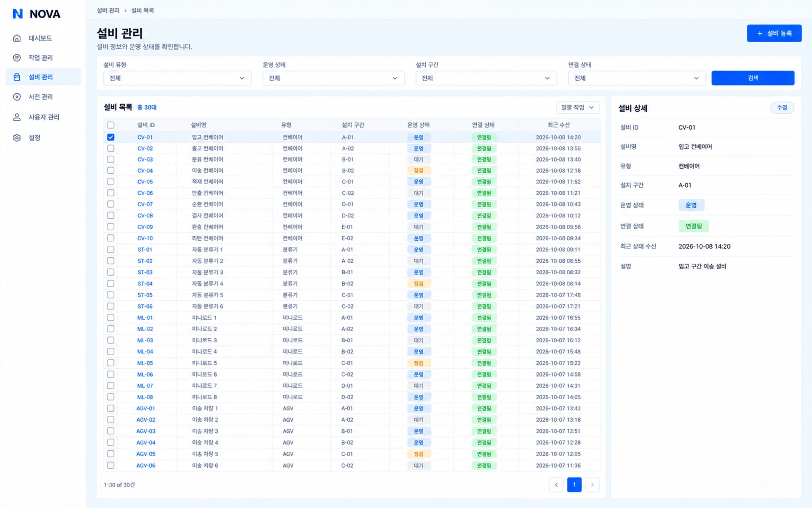The image size is (812, 508).
Task: Go to next page arrow
Action: pos(592,485)
